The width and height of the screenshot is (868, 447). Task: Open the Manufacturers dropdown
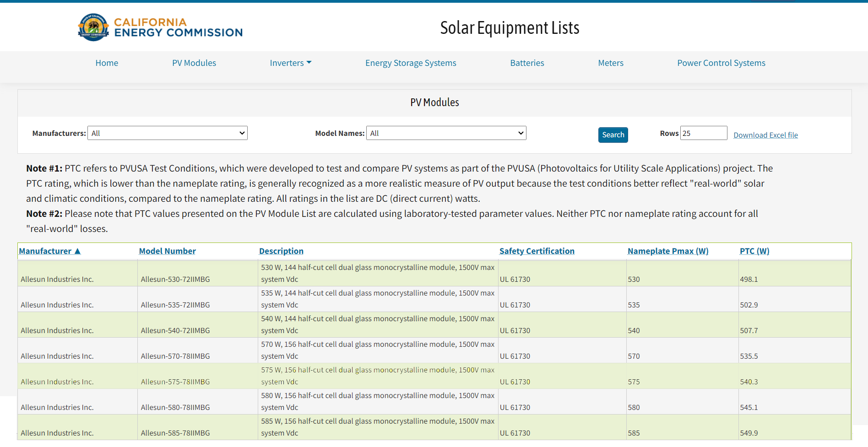[x=168, y=133]
